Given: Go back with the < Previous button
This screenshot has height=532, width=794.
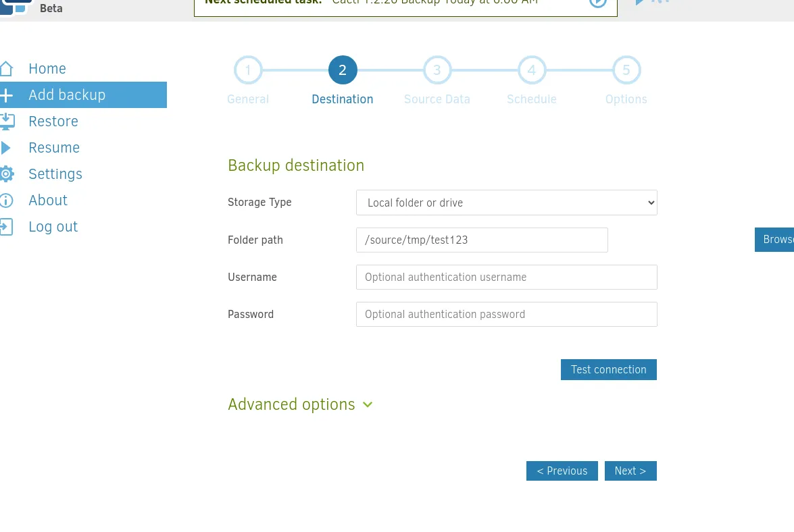Looking at the screenshot, I should point(562,471).
